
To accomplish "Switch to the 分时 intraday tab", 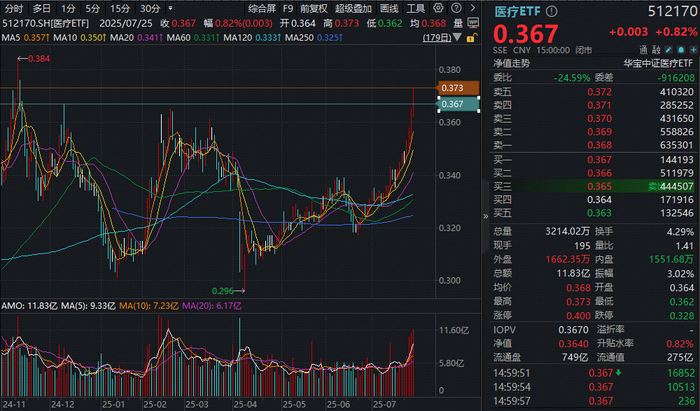I will pyautogui.click(x=14, y=8).
